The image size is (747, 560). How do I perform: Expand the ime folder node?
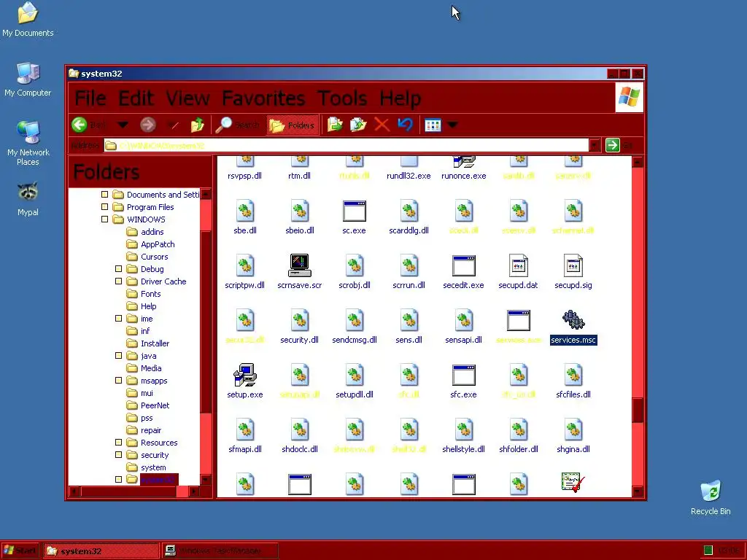click(x=119, y=318)
